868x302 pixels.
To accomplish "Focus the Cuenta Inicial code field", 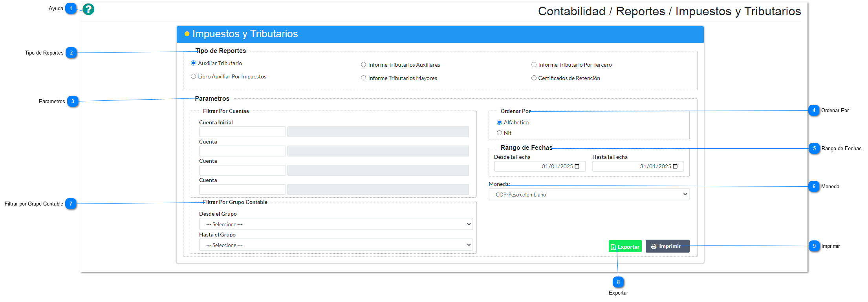I will click(x=242, y=132).
